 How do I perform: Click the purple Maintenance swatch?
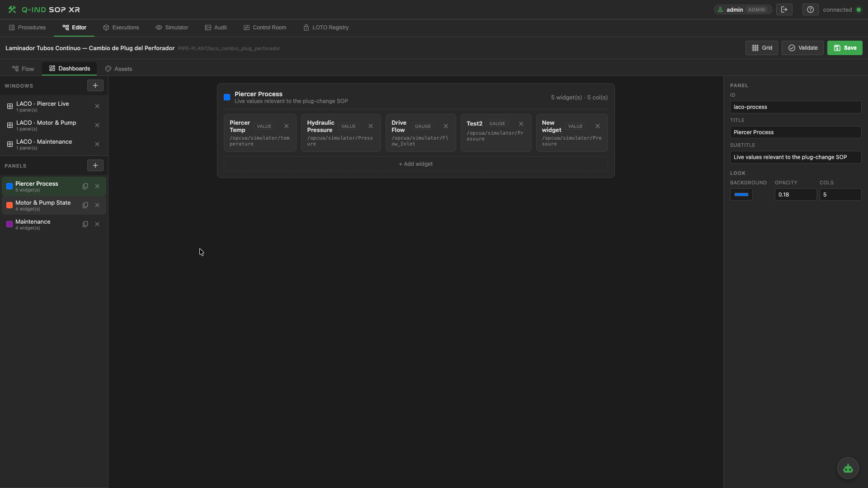9,224
